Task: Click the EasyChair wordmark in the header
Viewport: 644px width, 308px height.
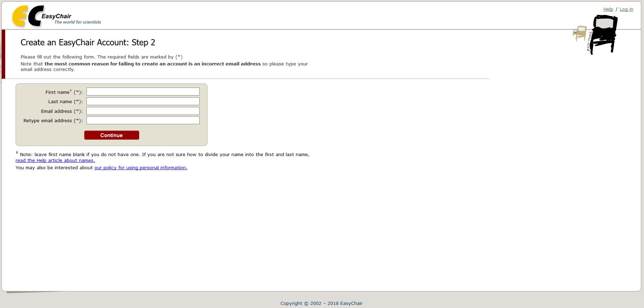Action: (x=56, y=16)
